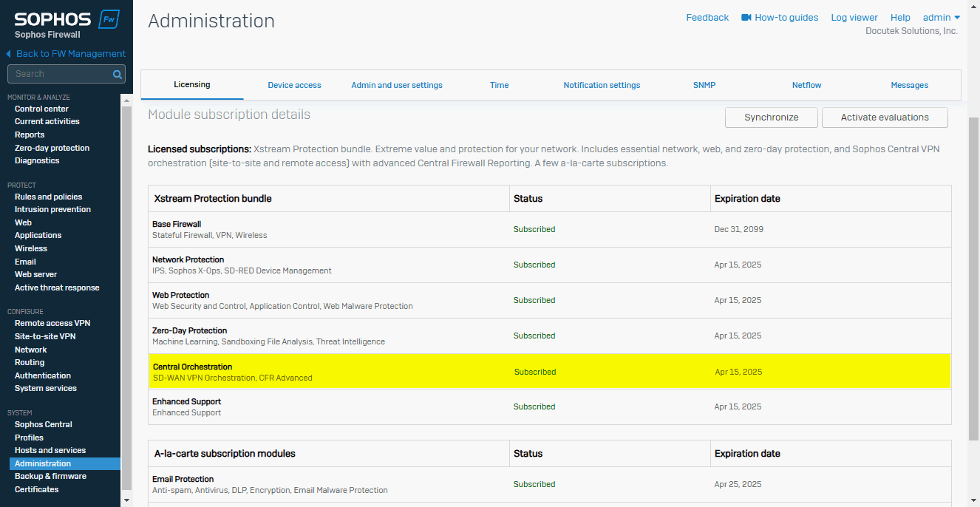Open the Netflow tab

pyautogui.click(x=807, y=85)
